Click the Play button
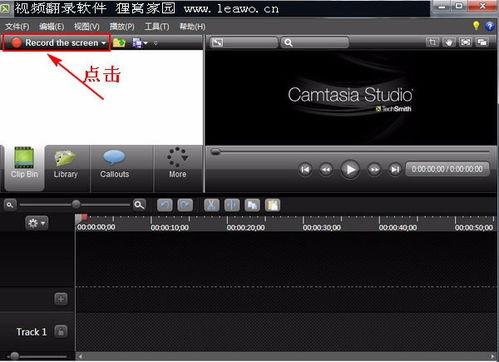This screenshot has height=362, width=499. pyautogui.click(x=350, y=169)
